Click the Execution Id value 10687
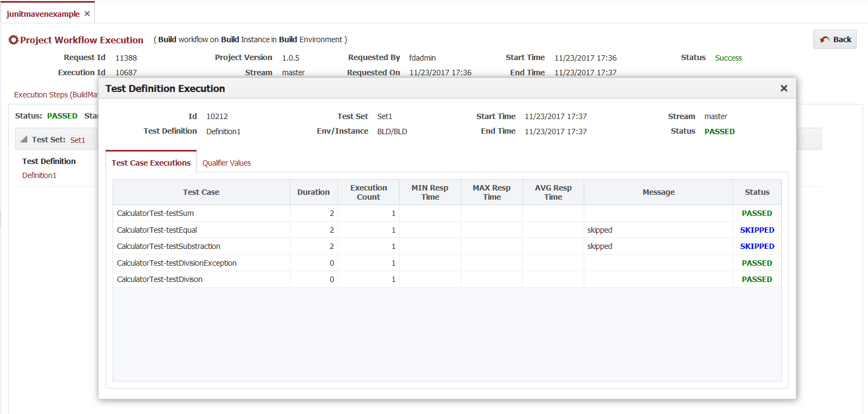This screenshot has height=414, width=868. pyautogui.click(x=126, y=73)
